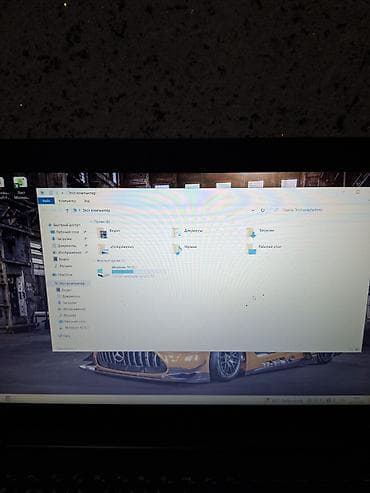
Task: Expand the address bar history dropdown
Action: tap(253, 210)
